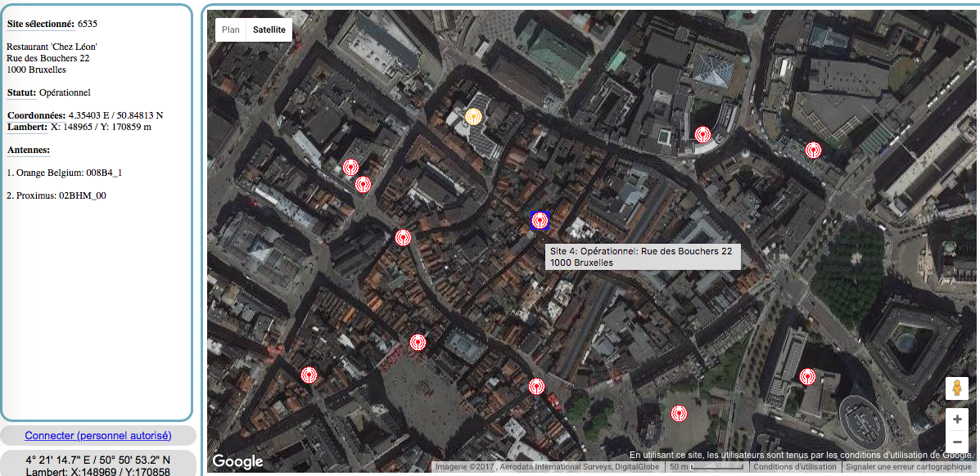Click the Site sélectionné label
The height and width of the screenshot is (476, 980).
(x=41, y=24)
